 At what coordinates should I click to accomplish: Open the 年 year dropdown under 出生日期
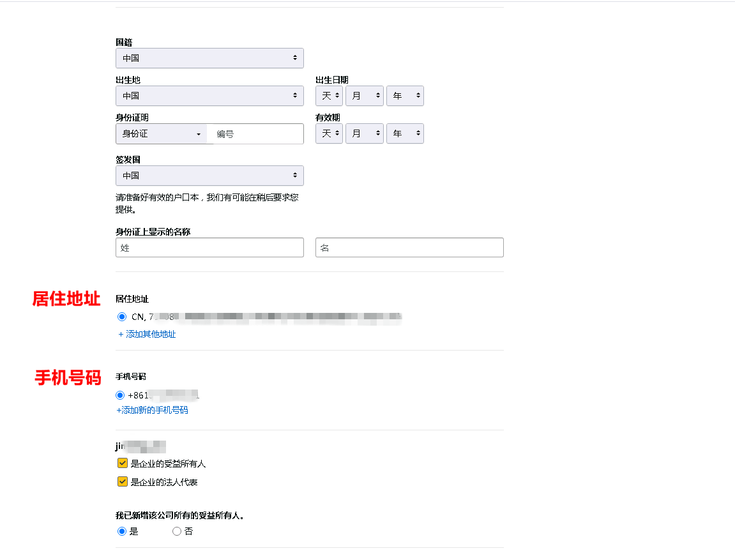click(x=405, y=96)
